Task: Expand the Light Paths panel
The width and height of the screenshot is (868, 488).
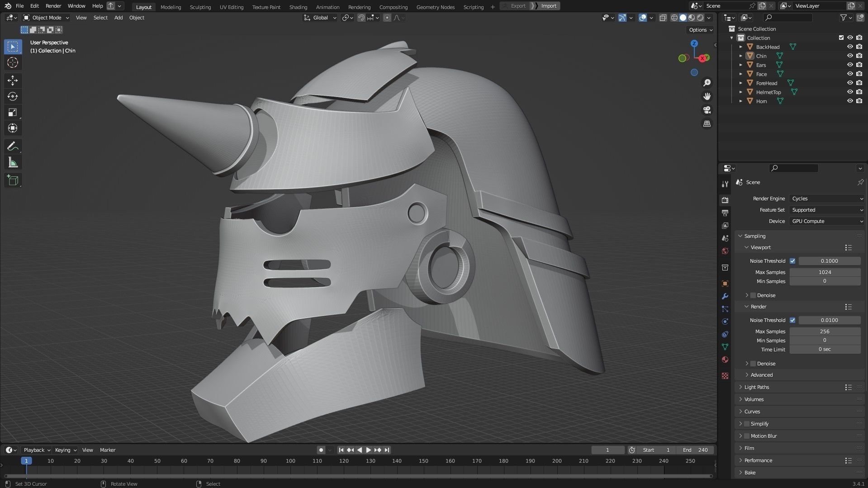Action: click(x=756, y=387)
